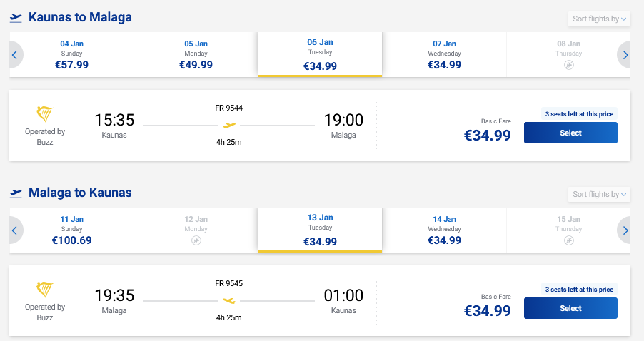644x341 pixels.
Task: Click the returning plane icon beside Malaga to Kaunas
Action: click(x=16, y=193)
